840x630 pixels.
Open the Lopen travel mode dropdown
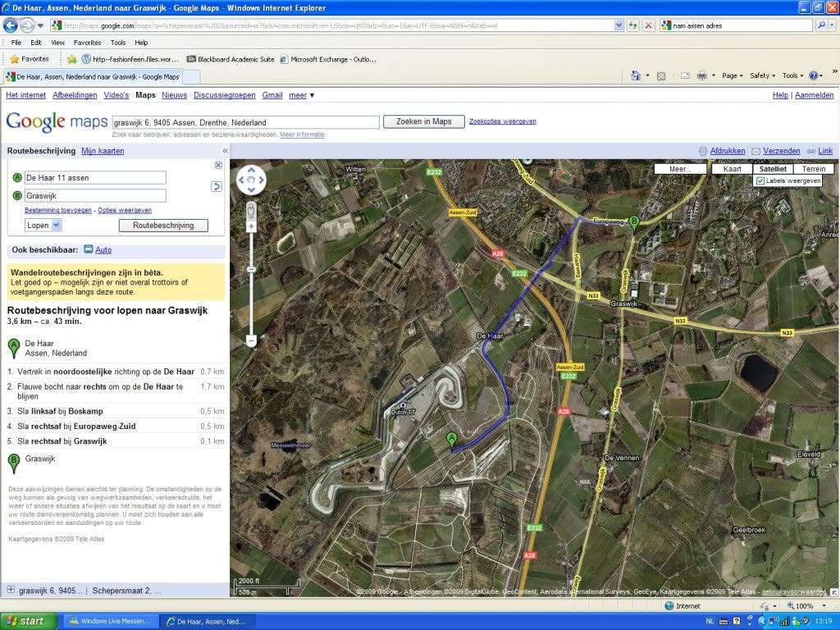pyautogui.click(x=43, y=225)
